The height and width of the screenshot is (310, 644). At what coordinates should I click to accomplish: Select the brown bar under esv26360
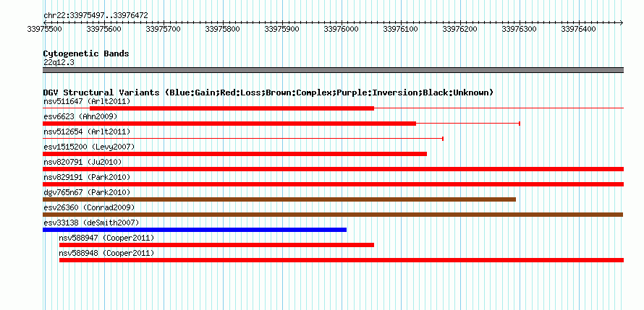point(333,215)
